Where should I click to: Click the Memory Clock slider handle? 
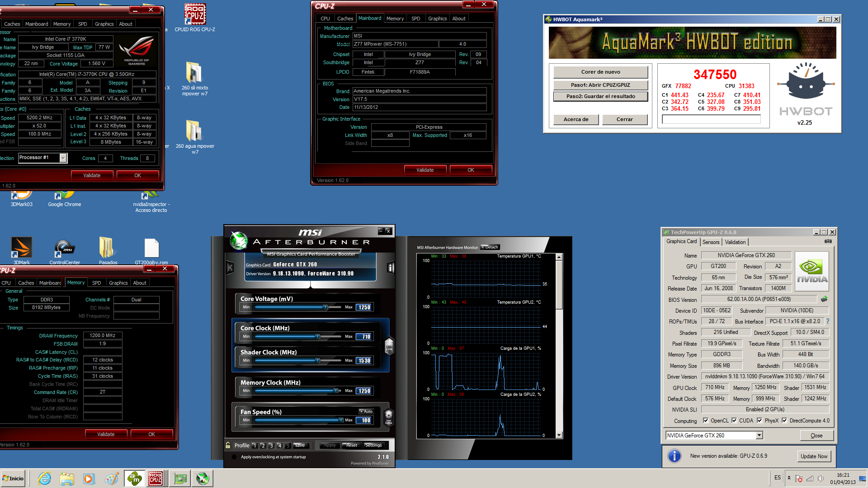point(335,391)
